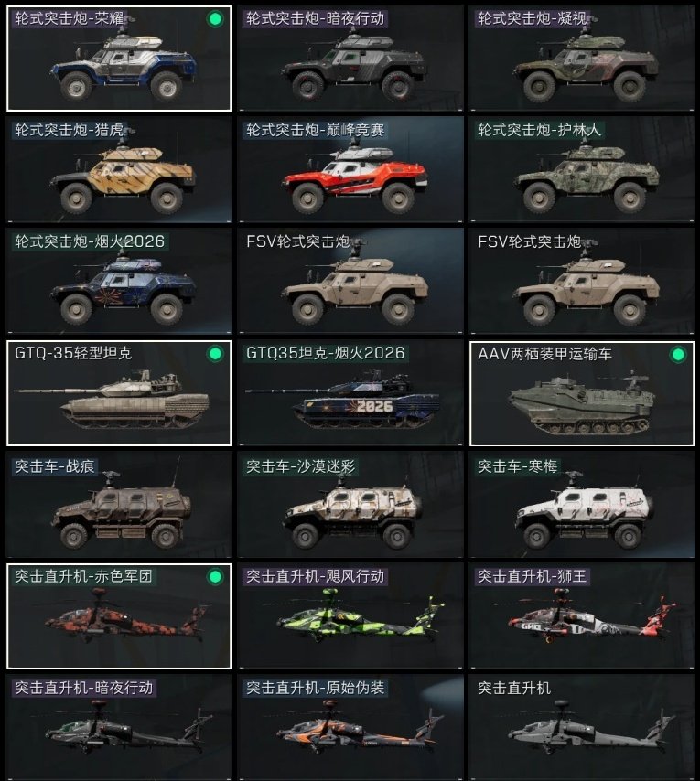Pick the 轮式突击炮-烟火2026 fireworks skin
700x781 pixels.
[119, 281]
